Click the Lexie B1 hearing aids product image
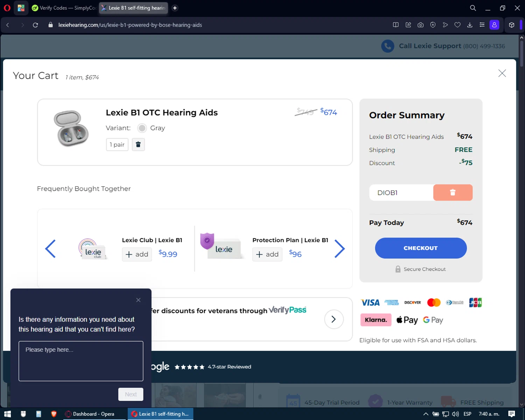 pos(71,128)
